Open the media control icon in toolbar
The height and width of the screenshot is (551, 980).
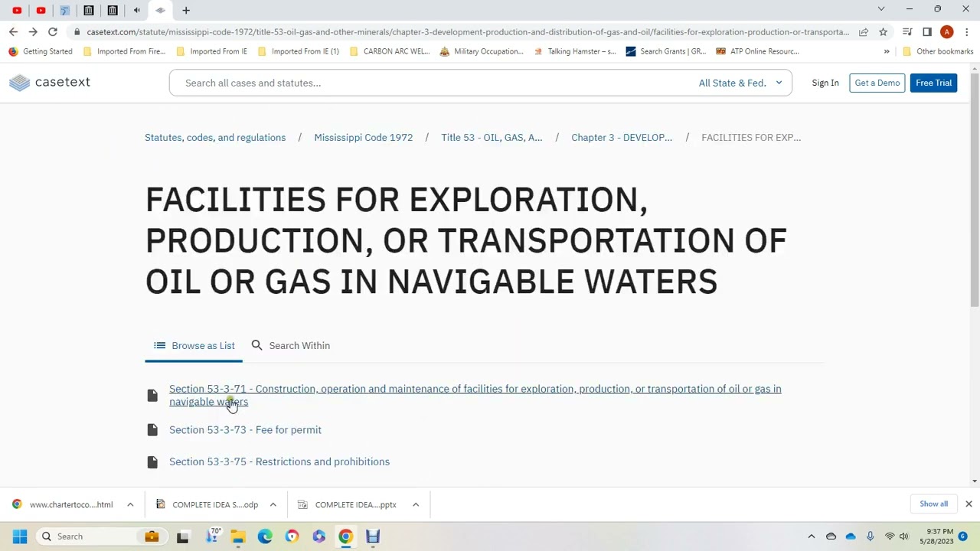[907, 32]
